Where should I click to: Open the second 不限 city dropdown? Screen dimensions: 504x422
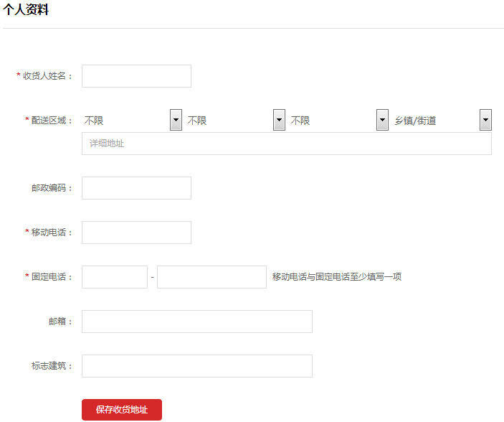point(235,120)
